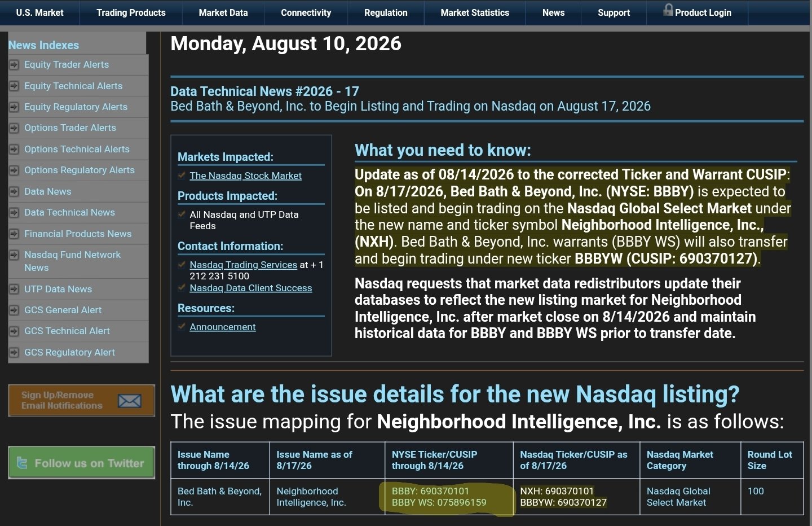
Task: Open Nasdaq Fund Network News index
Action: (x=72, y=261)
